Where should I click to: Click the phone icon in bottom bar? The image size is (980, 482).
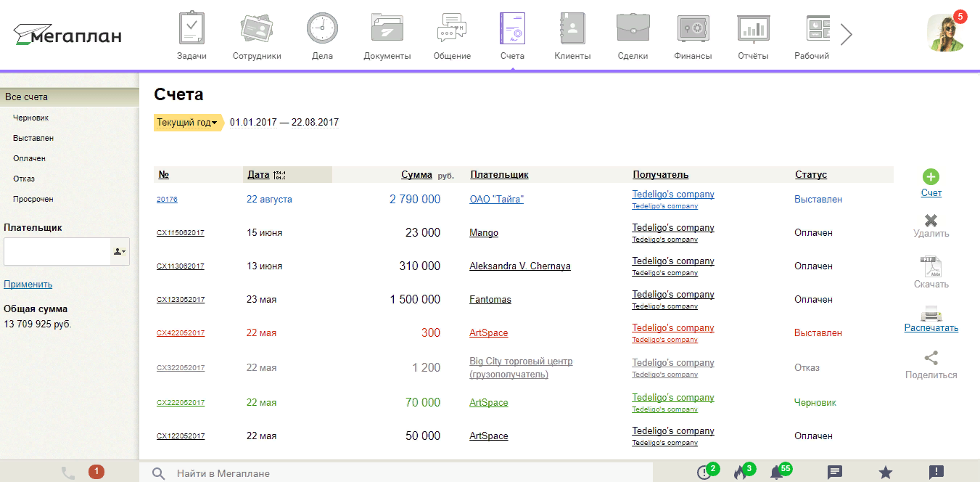68,473
